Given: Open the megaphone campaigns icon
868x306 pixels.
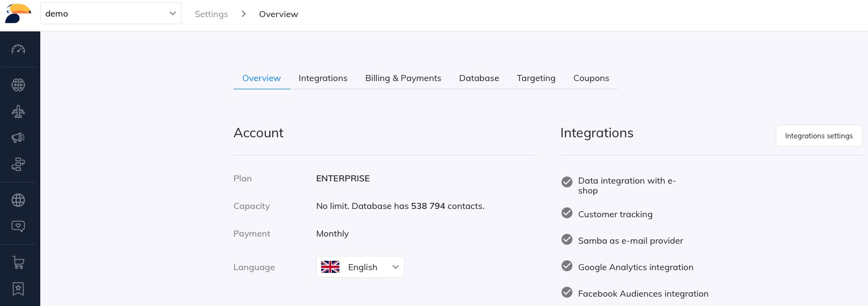Looking at the screenshot, I should click(x=18, y=138).
